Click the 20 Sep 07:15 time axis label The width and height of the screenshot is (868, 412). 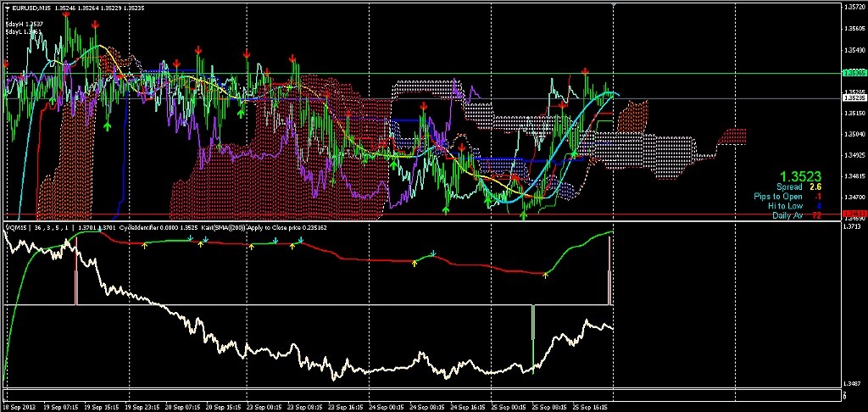[183, 406]
